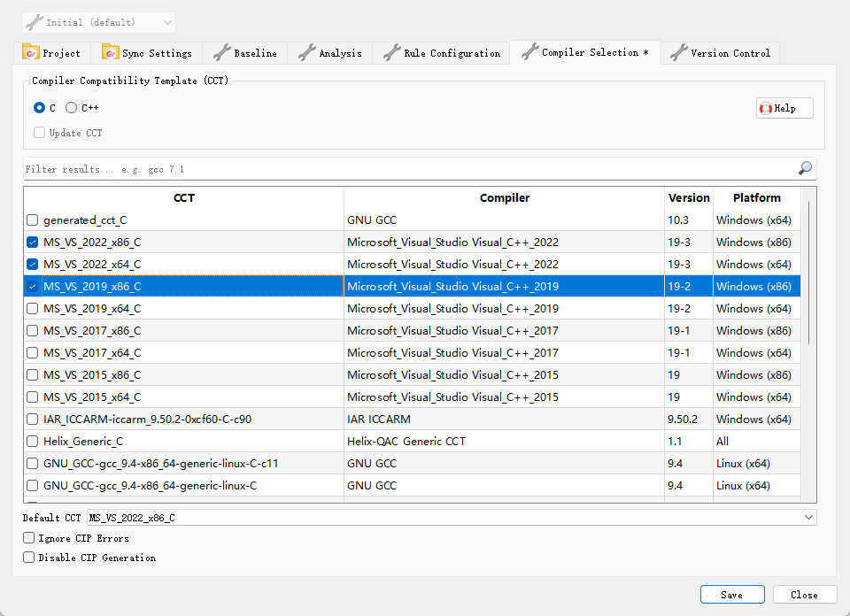Viewport: 850px width, 616px height.
Task: Check the MS_VS_2015_x86_C checkbox
Action: (x=33, y=375)
